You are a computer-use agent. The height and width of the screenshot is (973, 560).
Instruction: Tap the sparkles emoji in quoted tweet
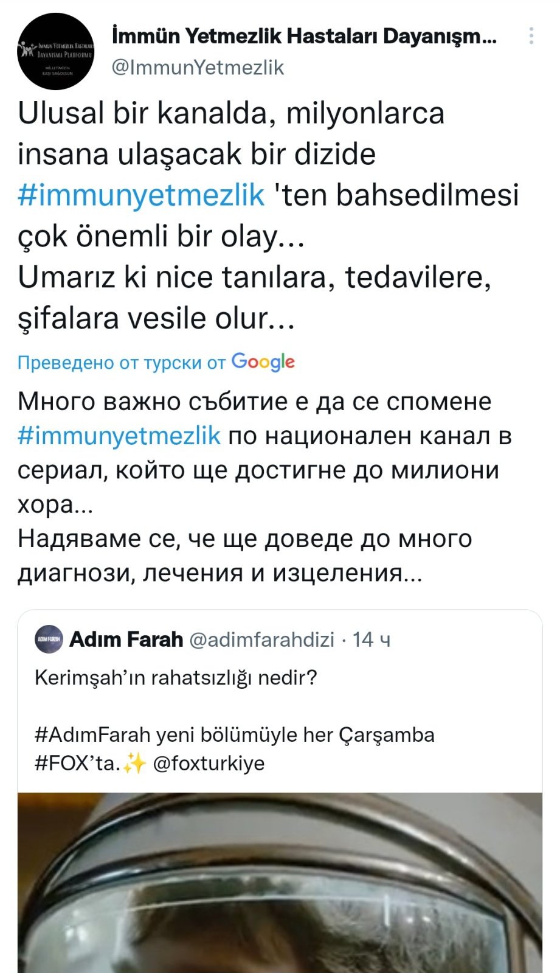(134, 763)
